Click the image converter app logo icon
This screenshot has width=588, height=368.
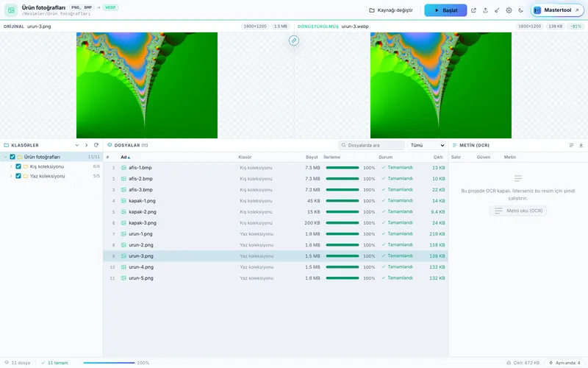[x=11, y=10]
